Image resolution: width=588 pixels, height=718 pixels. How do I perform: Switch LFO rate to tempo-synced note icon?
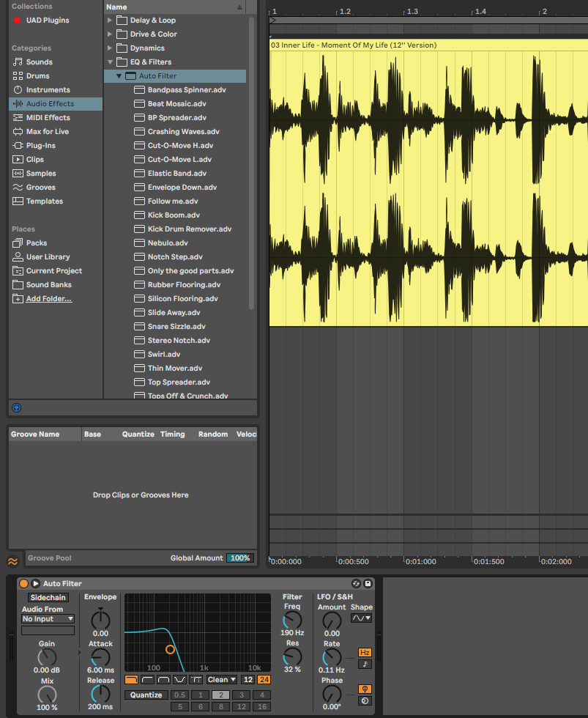tap(365, 664)
